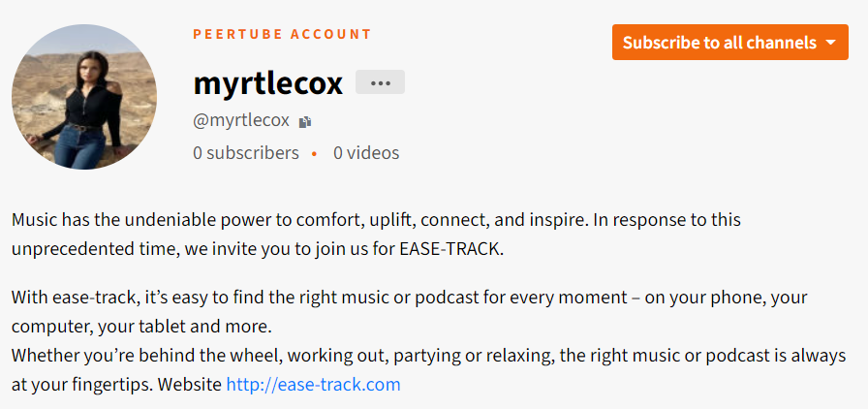This screenshot has height=409, width=868.
Task: Copy the @myrtlecox account handle
Action: 305,122
